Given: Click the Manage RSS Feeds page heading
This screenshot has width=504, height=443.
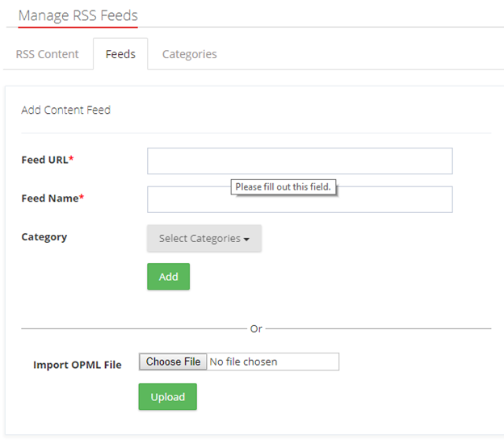Looking at the screenshot, I should coord(78,15).
